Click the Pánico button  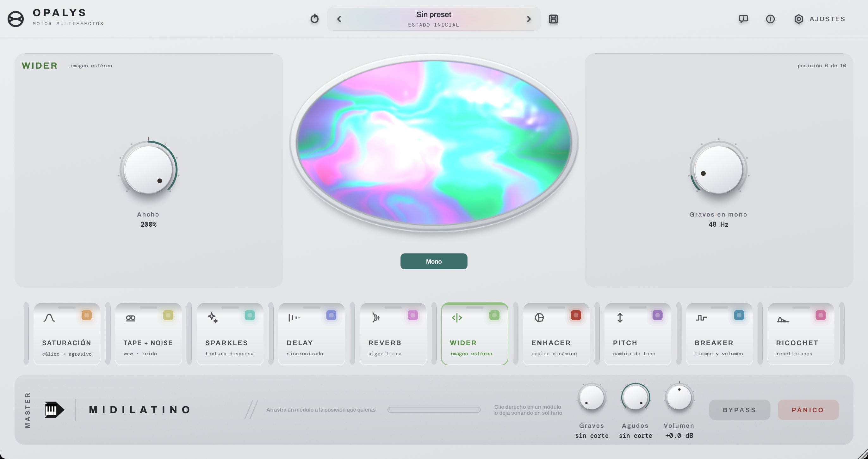coord(808,410)
